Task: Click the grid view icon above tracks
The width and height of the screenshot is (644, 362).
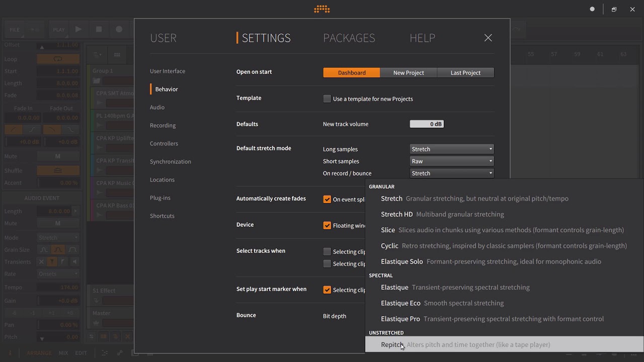Action: 117,55
